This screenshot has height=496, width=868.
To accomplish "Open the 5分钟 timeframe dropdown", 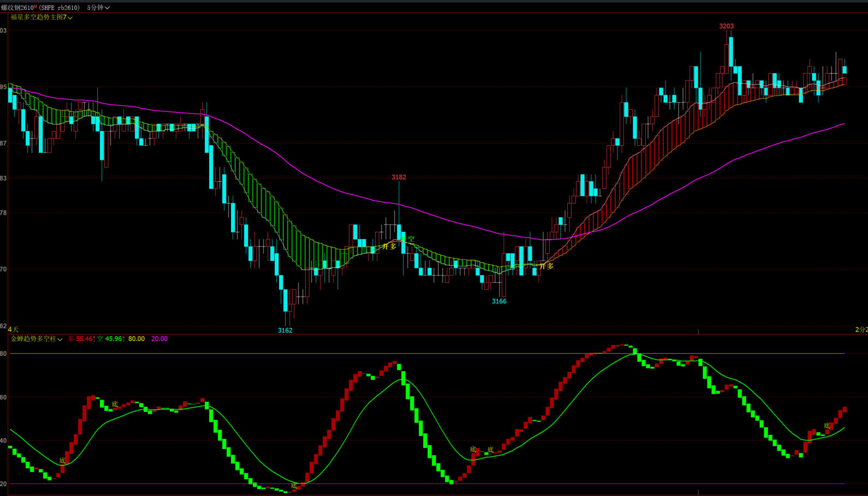I will click(98, 8).
